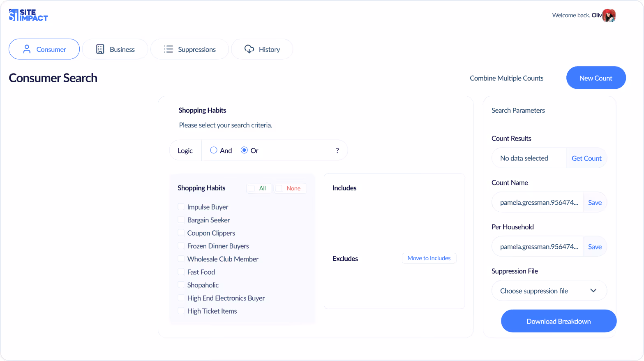Click the Count Results label
The image size is (644, 361).
click(x=511, y=139)
